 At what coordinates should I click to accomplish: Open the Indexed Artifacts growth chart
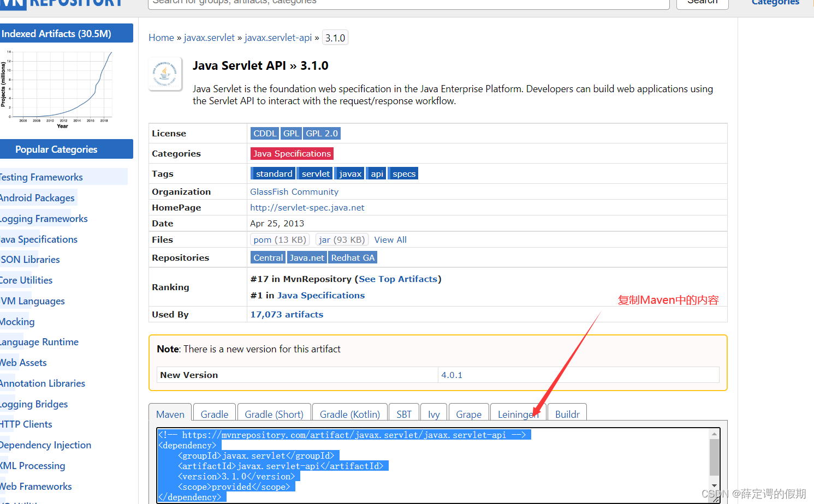coord(57,88)
